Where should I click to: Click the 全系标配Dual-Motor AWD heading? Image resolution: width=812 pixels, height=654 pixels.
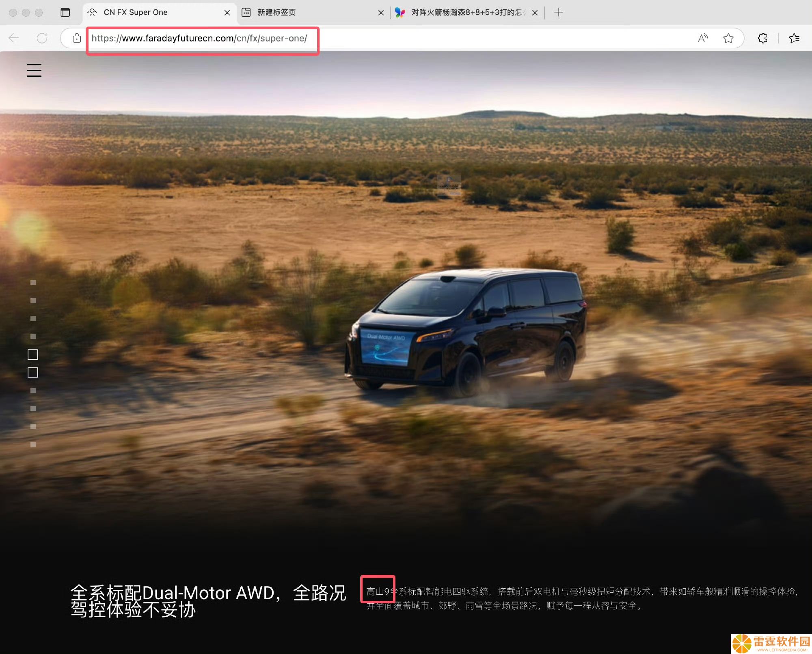[208, 601]
